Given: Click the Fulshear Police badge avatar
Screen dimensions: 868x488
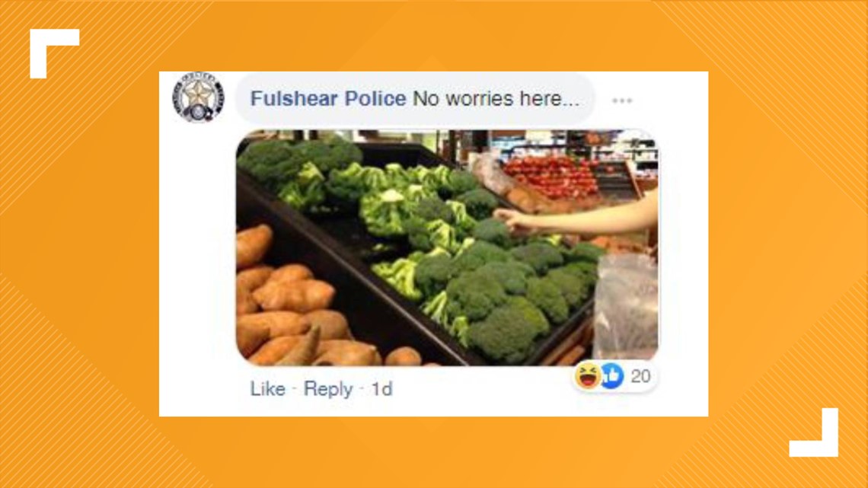Looking at the screenshot, I should pos(198,97).
